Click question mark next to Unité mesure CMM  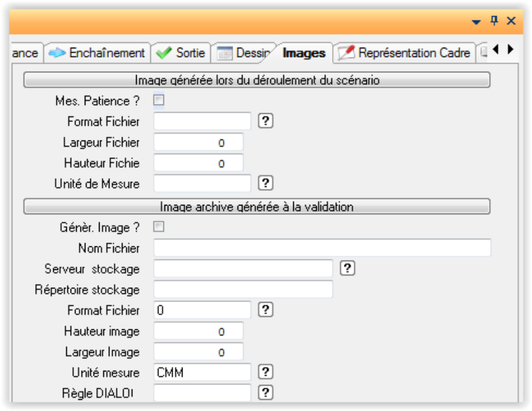point(265,372)
